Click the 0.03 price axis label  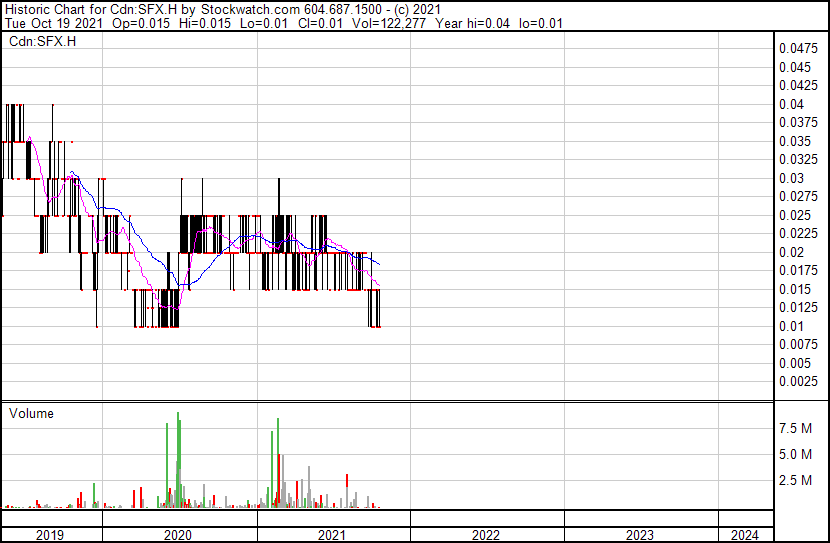coord(792,178)
